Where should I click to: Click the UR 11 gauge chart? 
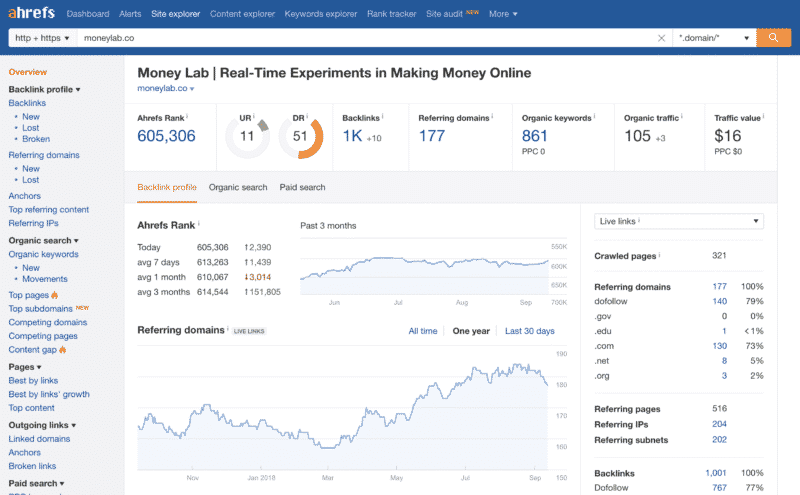(x=247, y=137)
